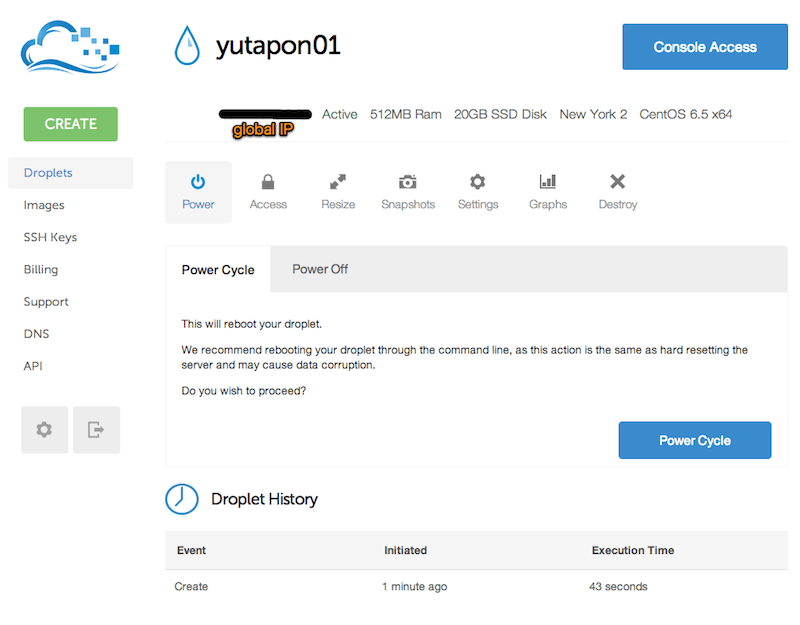Screen dimensions: 800x625
Task: Open Droplets in the sidebar
Action: pos(70,173)
